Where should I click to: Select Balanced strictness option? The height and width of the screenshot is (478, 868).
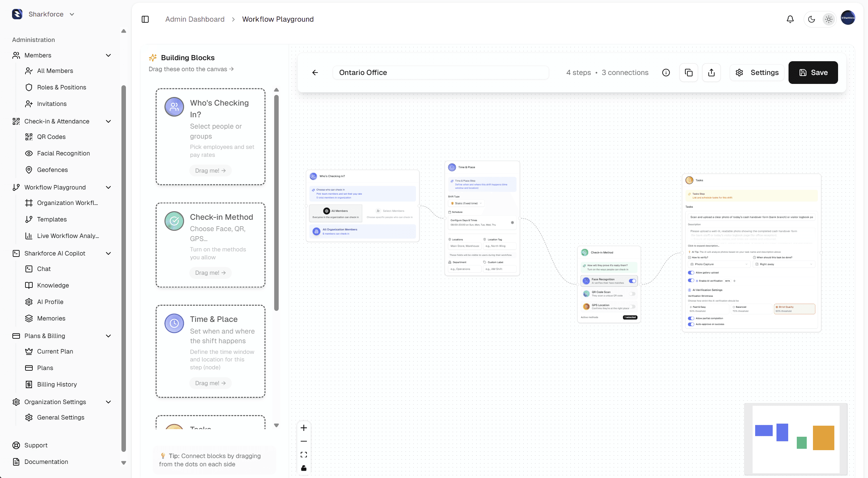tap(751, 309)
